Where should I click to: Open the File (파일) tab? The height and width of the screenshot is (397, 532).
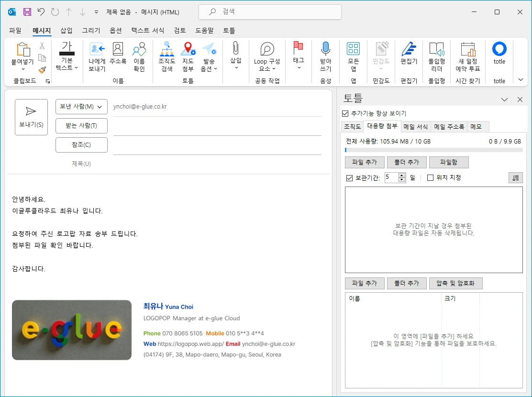(x=15, y=31)
